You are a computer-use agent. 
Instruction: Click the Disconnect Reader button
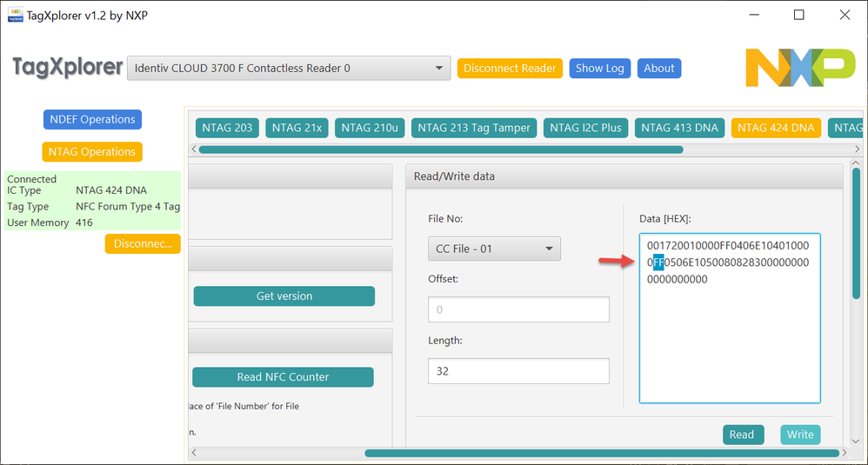(x=510, y=69)
